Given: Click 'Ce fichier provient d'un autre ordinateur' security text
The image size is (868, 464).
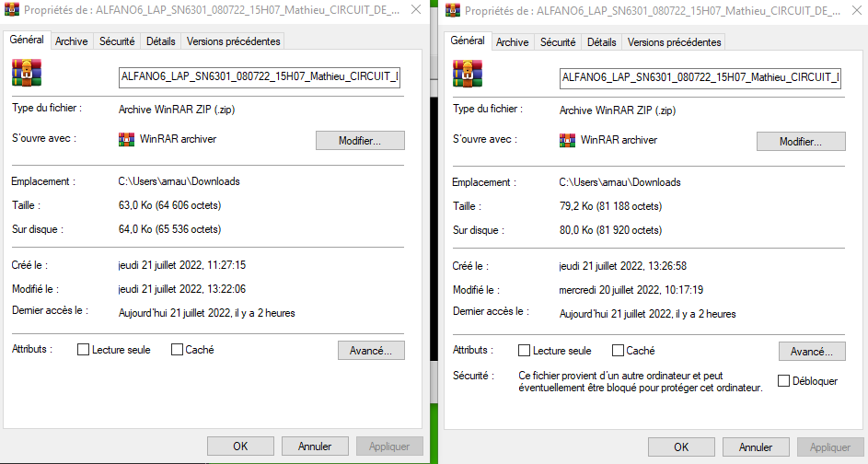Looking at the screenshot, I should coord(640,381).
